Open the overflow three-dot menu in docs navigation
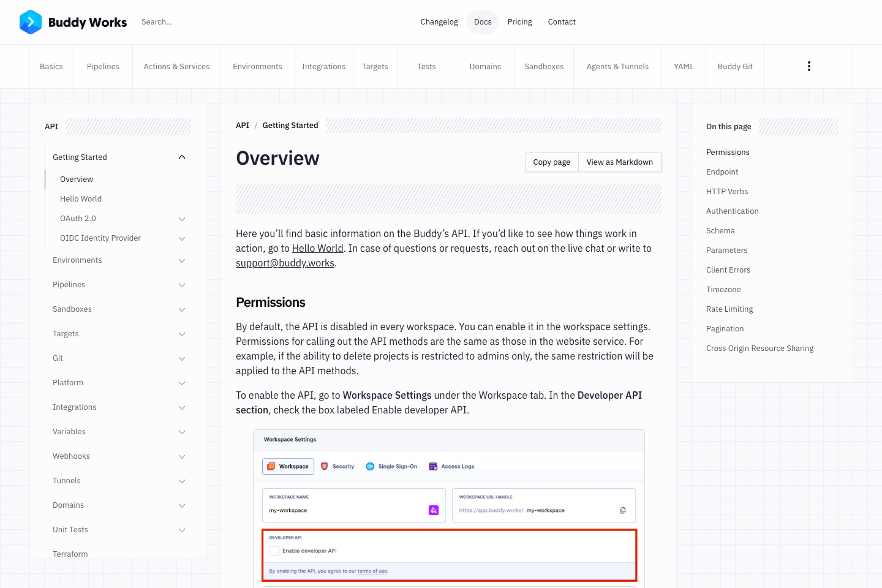 (x=809, y=66)
